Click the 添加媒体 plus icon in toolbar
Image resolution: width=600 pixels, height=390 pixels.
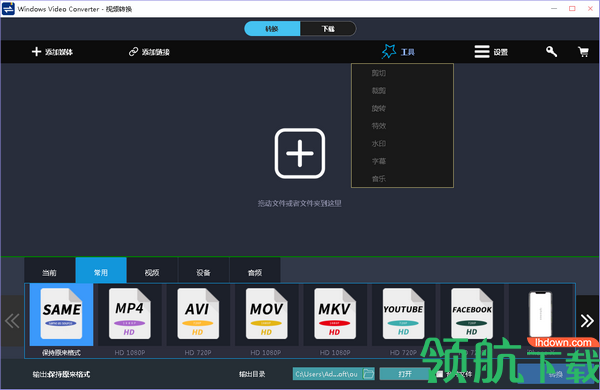(x=36, y=52)
